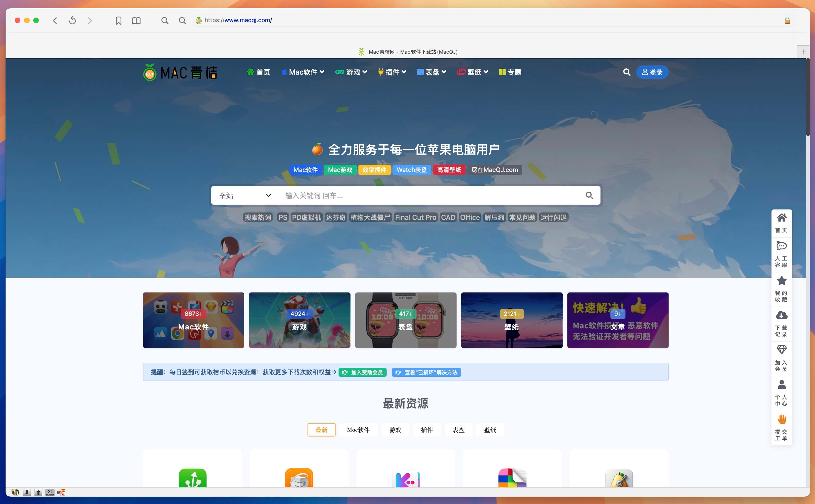
Task: Click the flags translation icon in status bar
Action: tap(61, 492)
